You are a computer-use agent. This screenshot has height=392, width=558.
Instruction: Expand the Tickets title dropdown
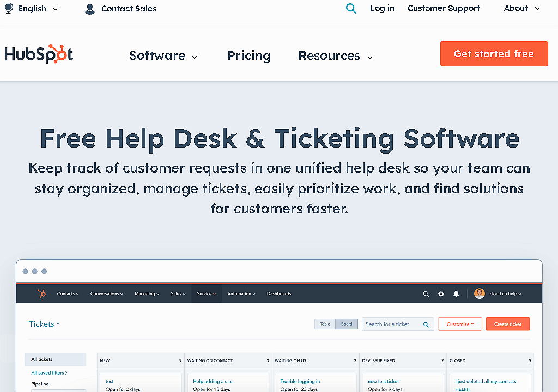44,324
